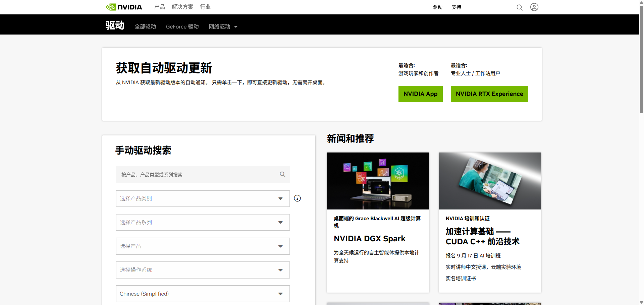This screenshot has width=644, height=305.
Task: Click the info icon beside product category
Action: point(297,198)
